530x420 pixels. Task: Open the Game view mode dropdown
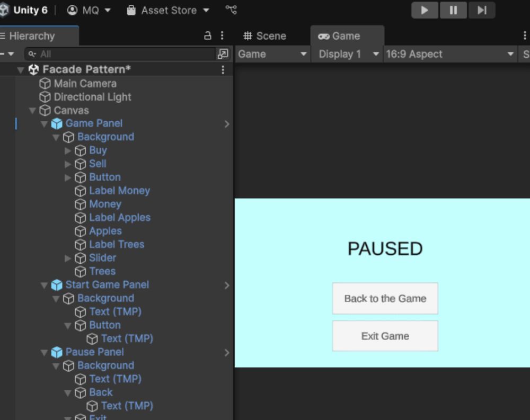pyautogui.click(x=272, y=54)
